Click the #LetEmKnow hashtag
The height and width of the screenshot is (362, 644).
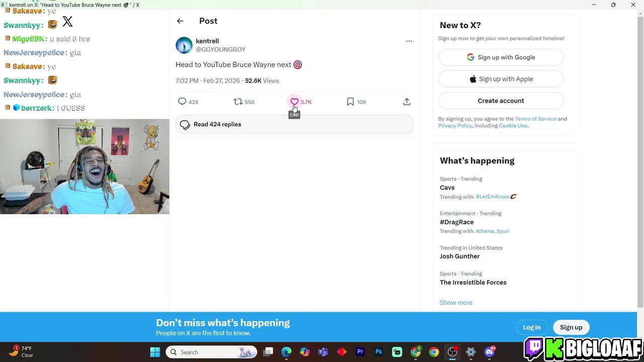coord(493,197)
